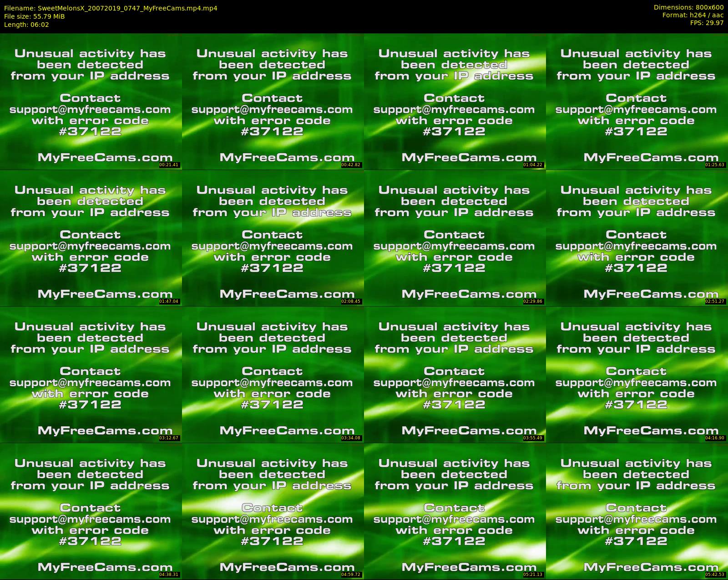Click the frame thumbnail stamped 01:04.22
The width and height of the screenshot is (728, 580).
(455, 101)
